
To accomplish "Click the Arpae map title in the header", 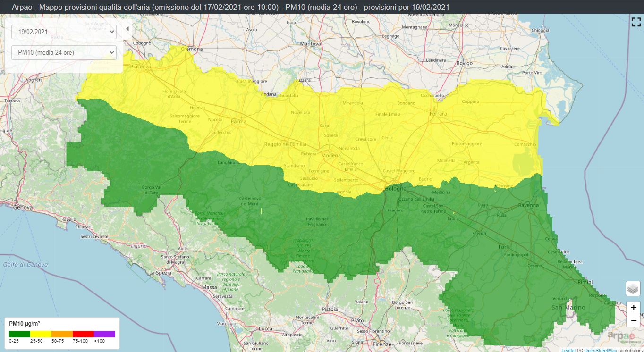I will point(230,8).
